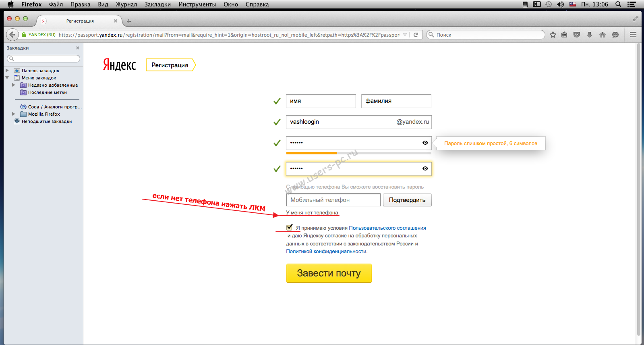Click the Подтвердить button

tap(407, 200)
